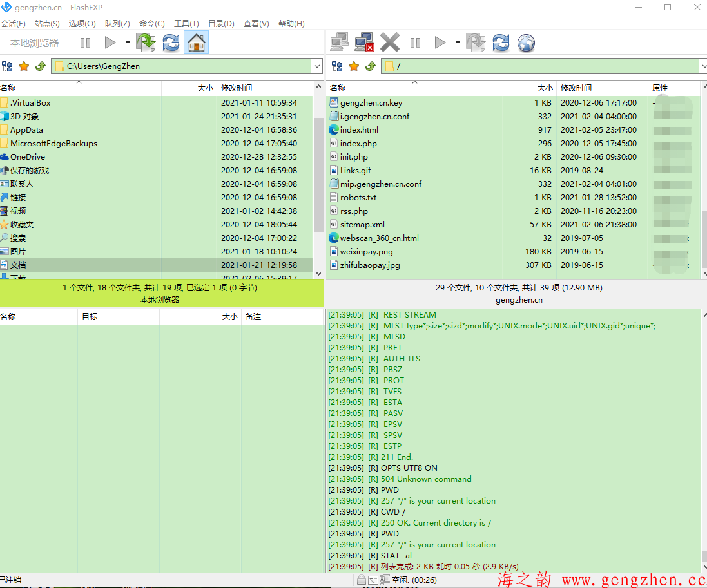The width and height of the screenshot is (707, 588).
Task: Expand the remote path "/" dropdown
Action: [x=702, y=66]
